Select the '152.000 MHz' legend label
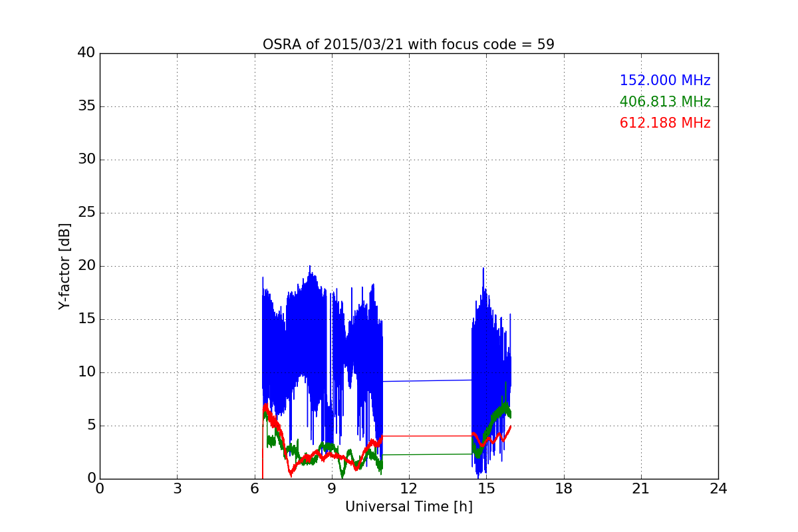Screen dimensions: 798x532 click(665, 80)
